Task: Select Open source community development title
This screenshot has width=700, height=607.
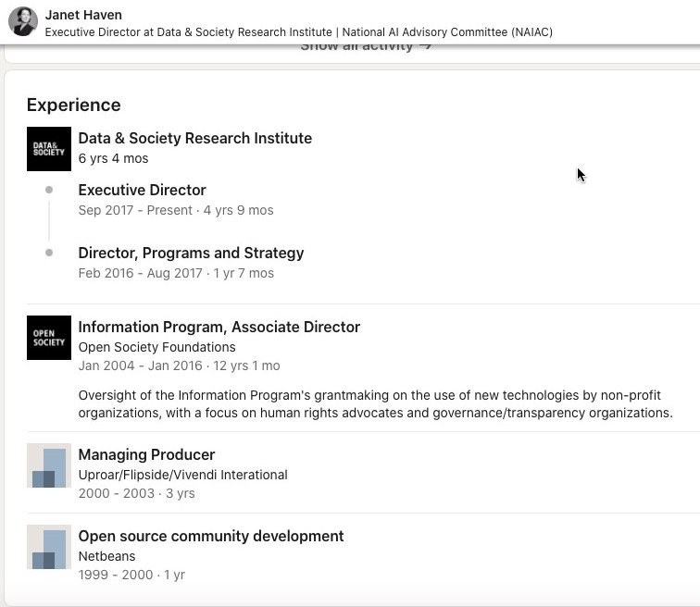Action: point(211,536)
